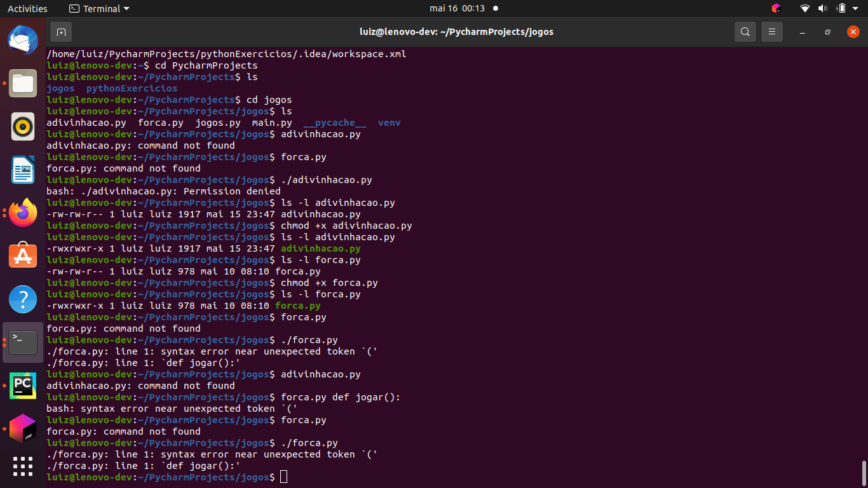Click the 'Permission denied' error line
This screenshot has height=488, width=868.
(163, 191)
